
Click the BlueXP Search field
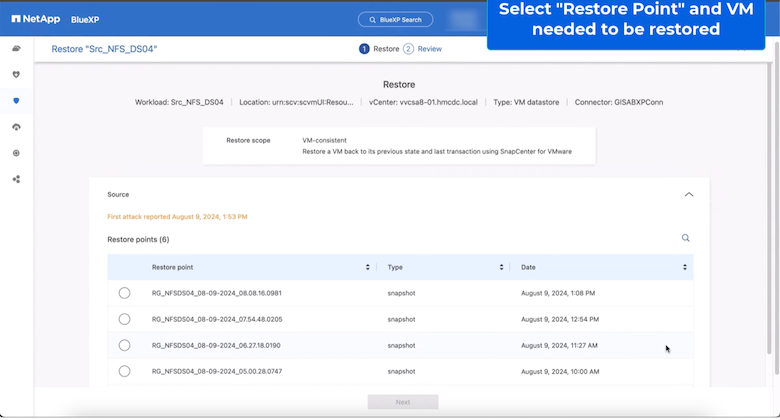pyautogui.click(x=396, y=19)
